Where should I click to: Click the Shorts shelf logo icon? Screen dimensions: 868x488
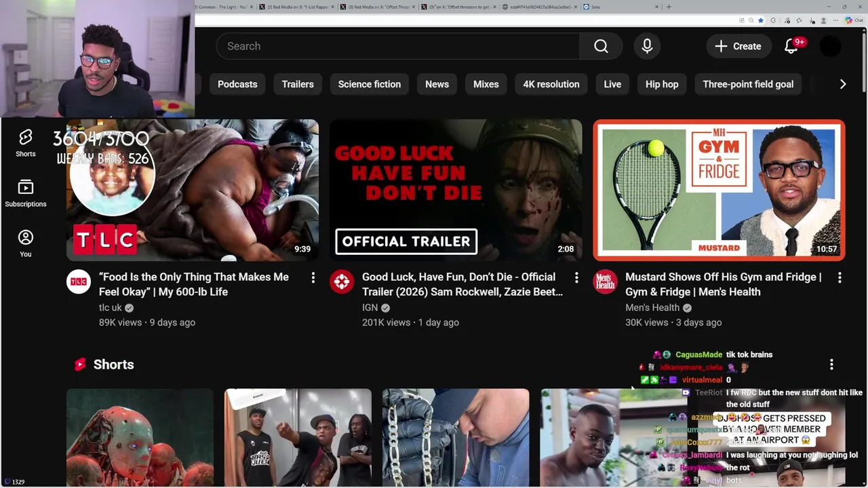[x=80, y=365]
